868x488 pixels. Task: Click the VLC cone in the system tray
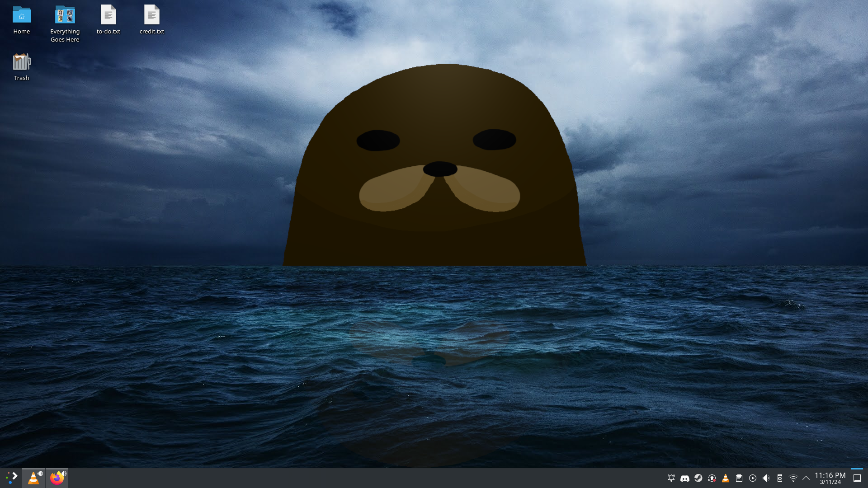[x=725, y=478]
